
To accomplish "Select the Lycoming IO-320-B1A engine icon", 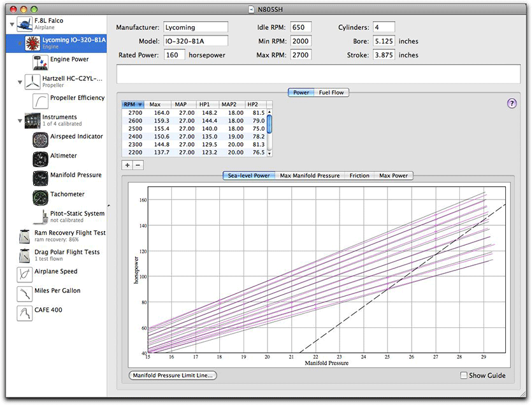I will (x=32, y=43).
